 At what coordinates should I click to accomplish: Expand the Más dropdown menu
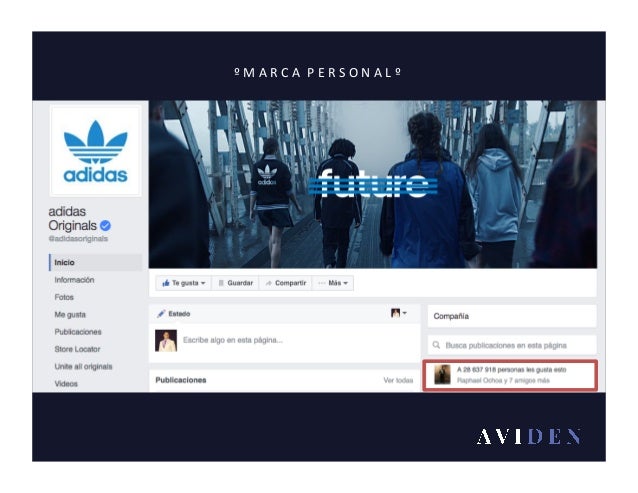(333, 283)
